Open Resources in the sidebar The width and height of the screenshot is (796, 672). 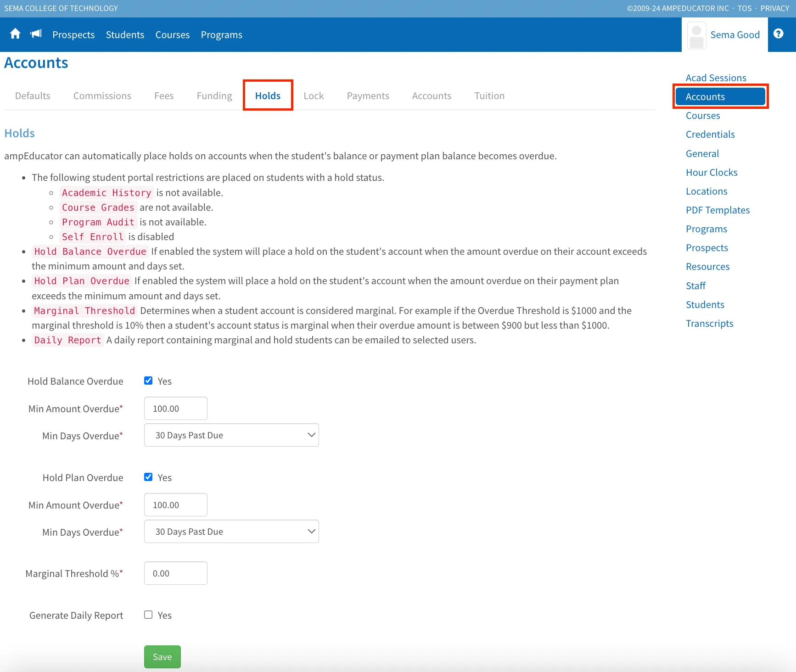point(707,267)
